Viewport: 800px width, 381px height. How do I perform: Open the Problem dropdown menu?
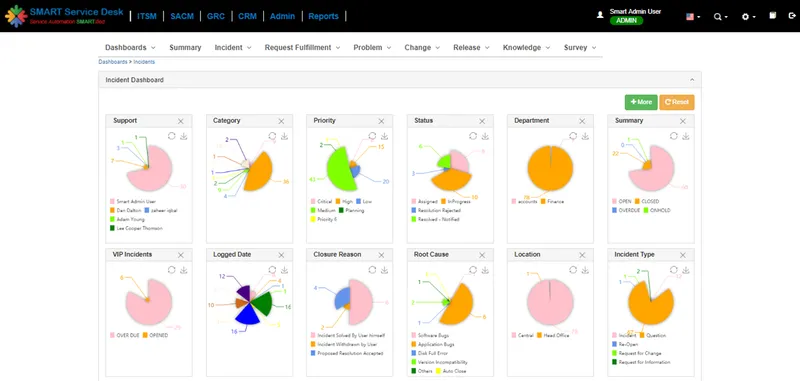372,47
